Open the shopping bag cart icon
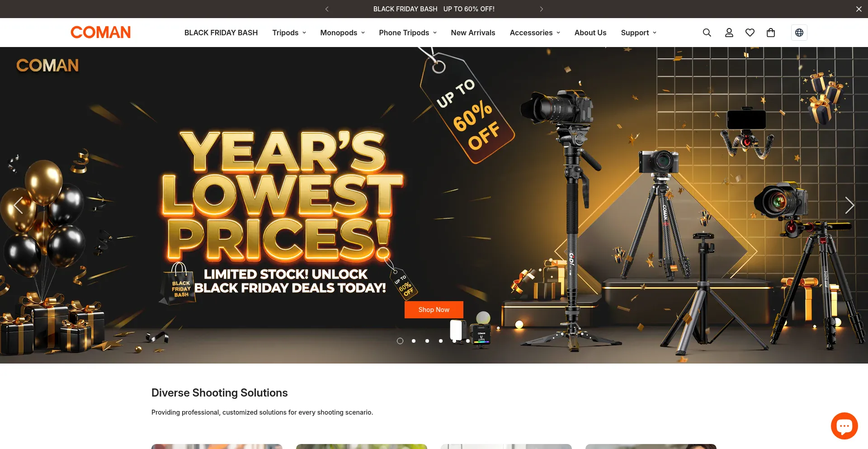Viewport: 868px width, 449px height. (x=771, y=33)
